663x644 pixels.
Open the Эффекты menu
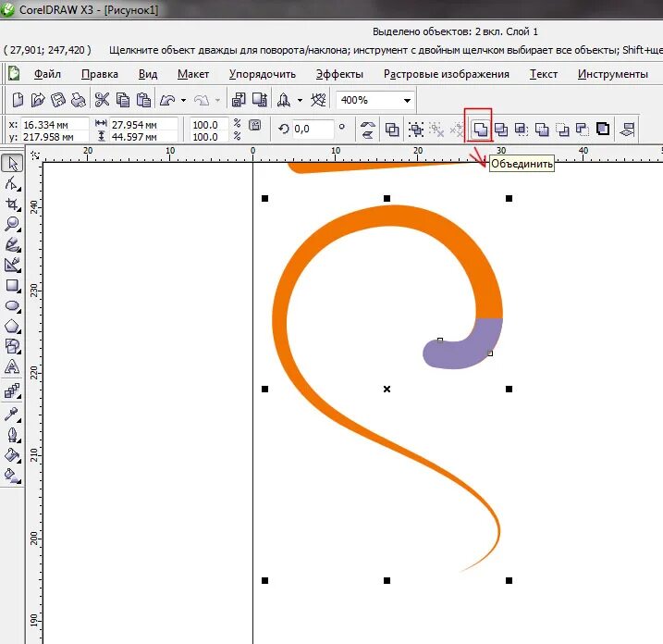[x=339, y=74]
